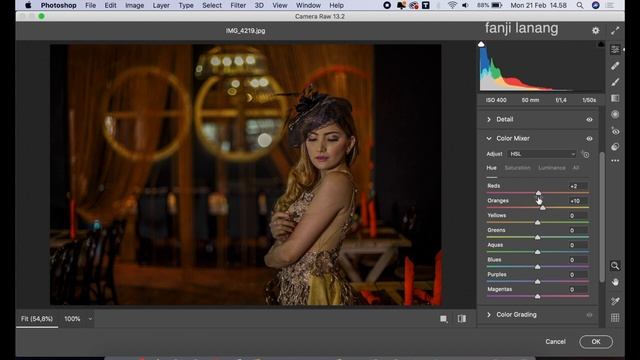The height and width of the screenshot is (360, 640).
Task: Click the Oranges hue value field
Action: tap(577, 201)
